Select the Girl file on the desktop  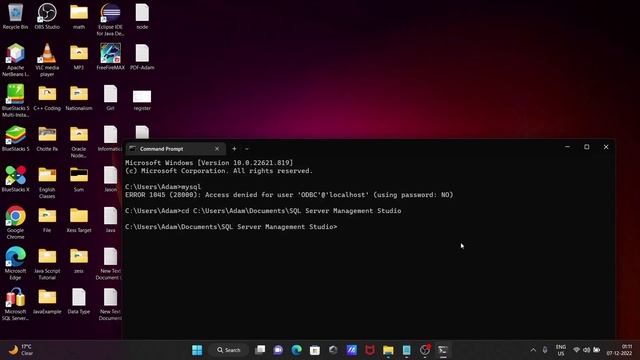[110, 98]
